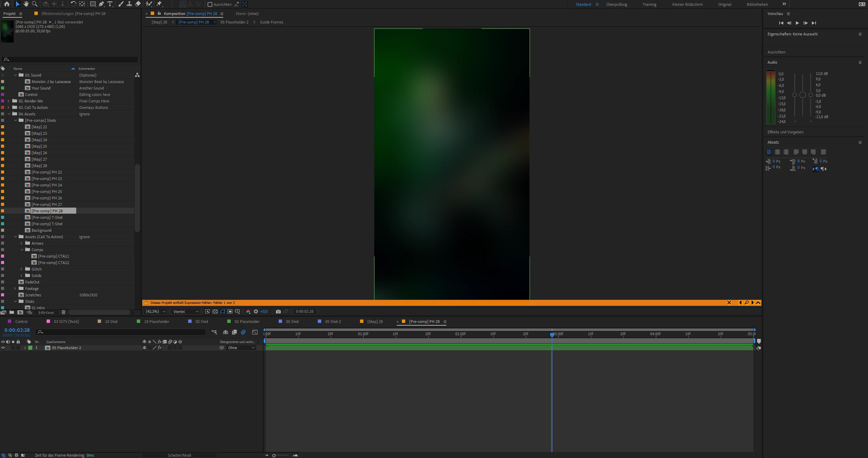
Task: Dismiss the expression error warning banner
Action: (x=729, y=302)
